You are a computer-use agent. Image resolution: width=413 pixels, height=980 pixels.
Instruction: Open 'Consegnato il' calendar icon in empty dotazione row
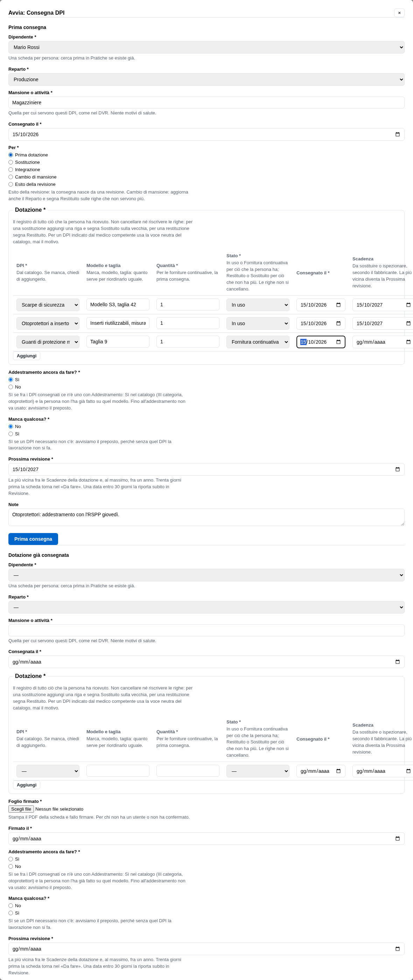click(338, 771)
